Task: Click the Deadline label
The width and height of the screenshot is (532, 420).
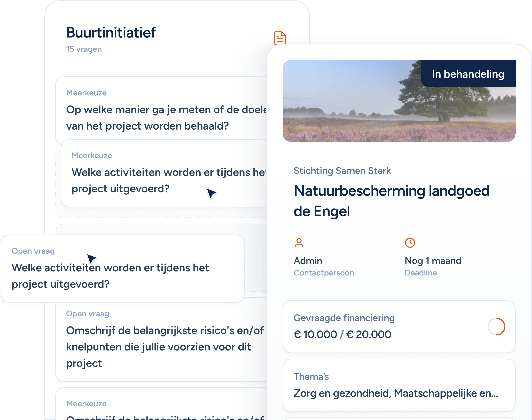Action: [x=421, y=273]
